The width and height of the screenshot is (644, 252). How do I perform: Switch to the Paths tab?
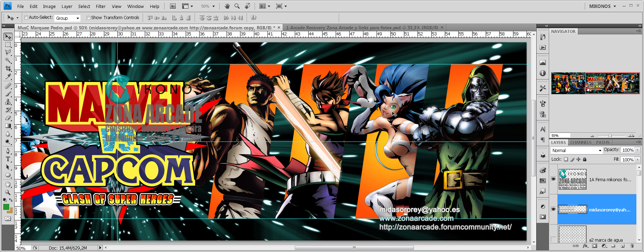[603, 142]
